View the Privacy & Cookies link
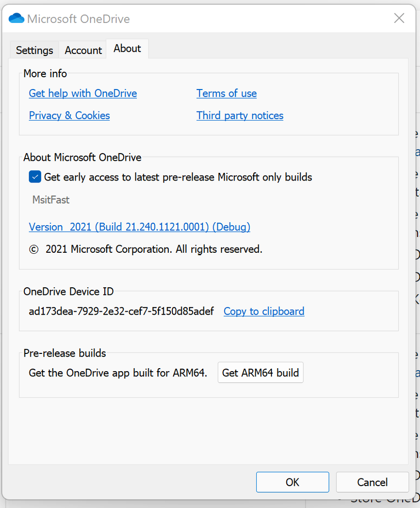Viewport: 420px width, 508px height. click(69, 115)
